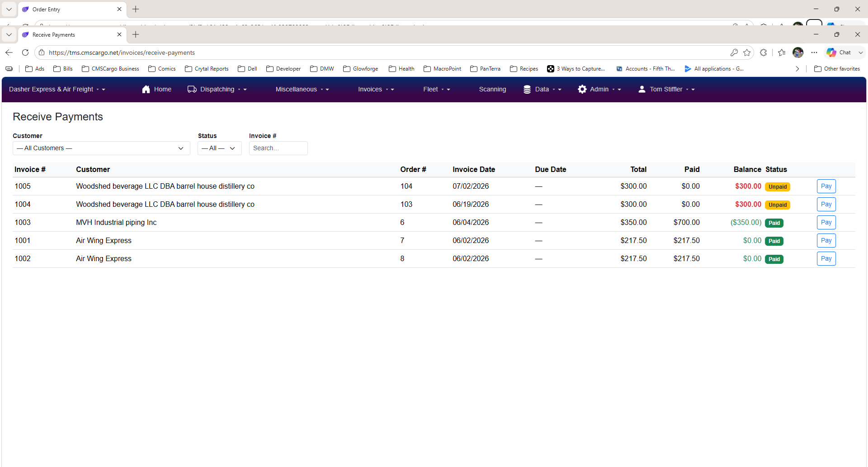868x467 pixels.
Task: Click the Data database icon
Action: [x=527, y=90]
